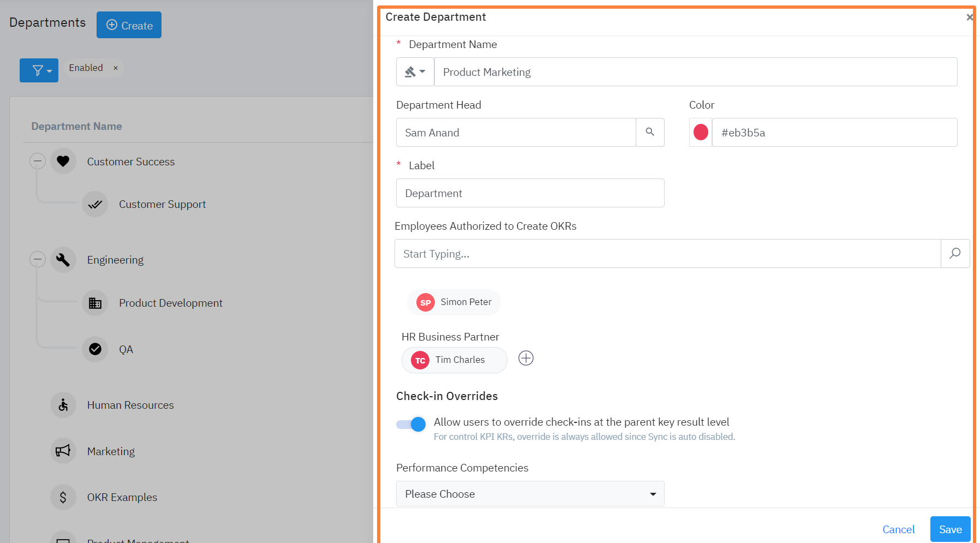Cancel creating the department

point(898,529)
